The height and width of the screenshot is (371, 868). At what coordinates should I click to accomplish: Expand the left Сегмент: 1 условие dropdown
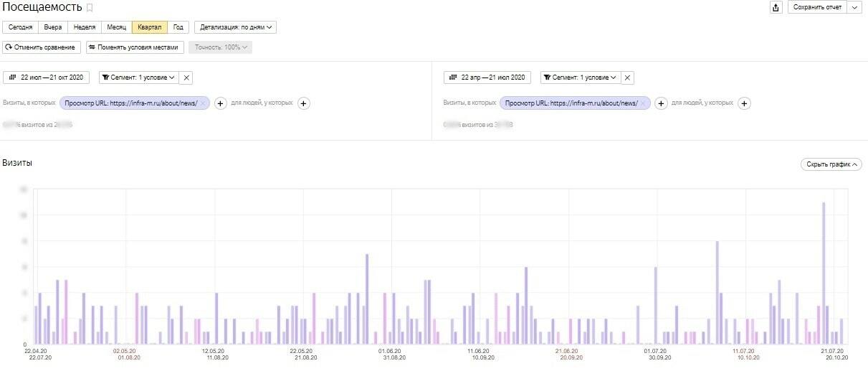click(x=138, y=78)
